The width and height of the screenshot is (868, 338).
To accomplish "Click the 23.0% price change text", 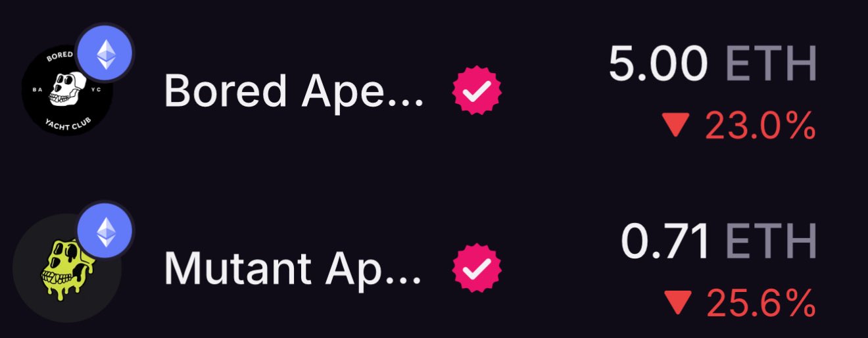I will (761, 126).
